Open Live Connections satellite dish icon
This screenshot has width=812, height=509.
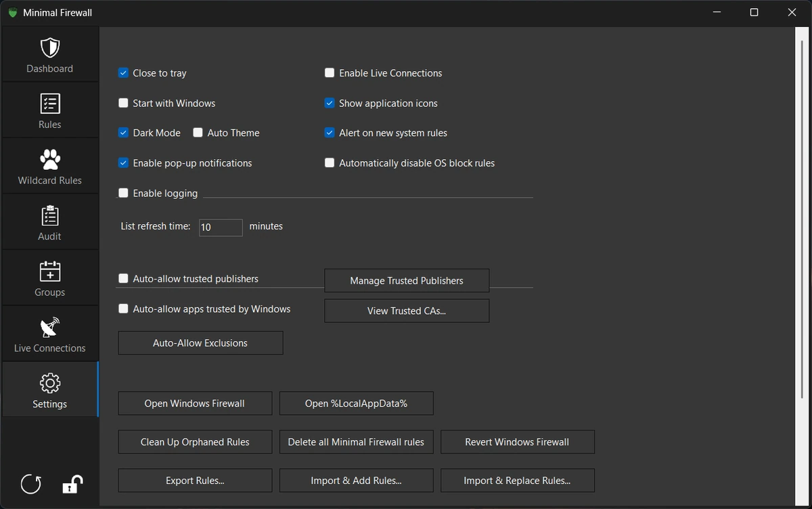tap(50, 327)
